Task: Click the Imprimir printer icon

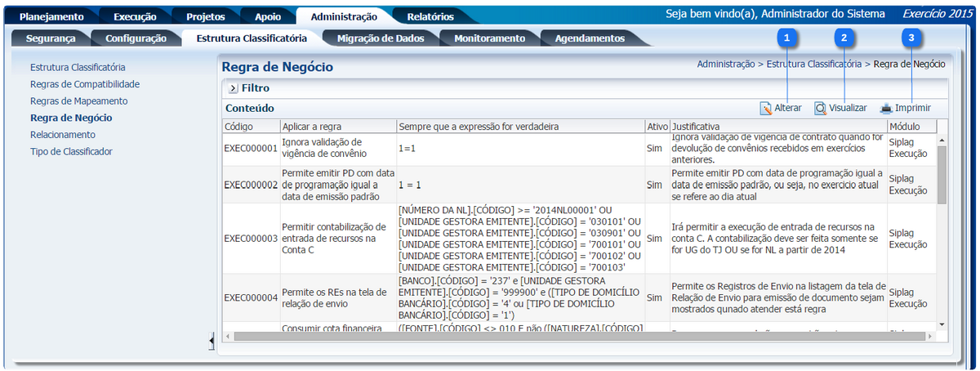Action: click(x=886, y=108)
